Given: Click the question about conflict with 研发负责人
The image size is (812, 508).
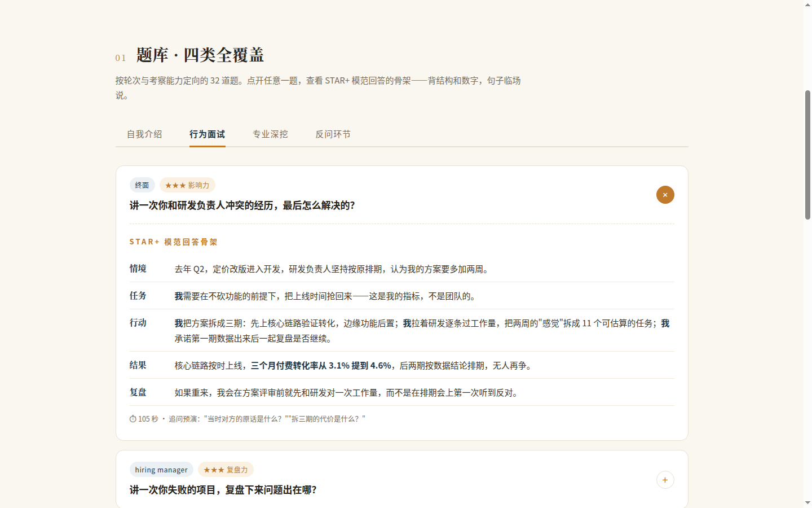Looking at the screenshot, I should pos(242,205).
